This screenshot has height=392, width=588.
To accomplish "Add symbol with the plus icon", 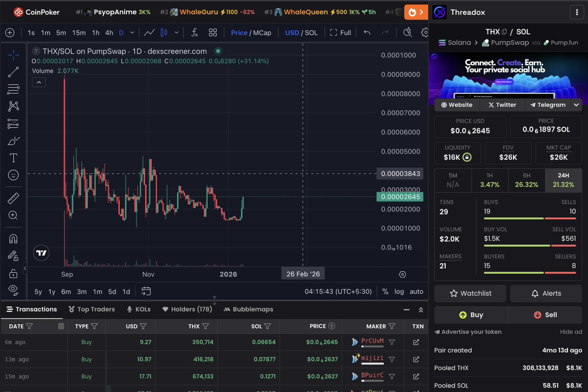I will pos(10,33).
